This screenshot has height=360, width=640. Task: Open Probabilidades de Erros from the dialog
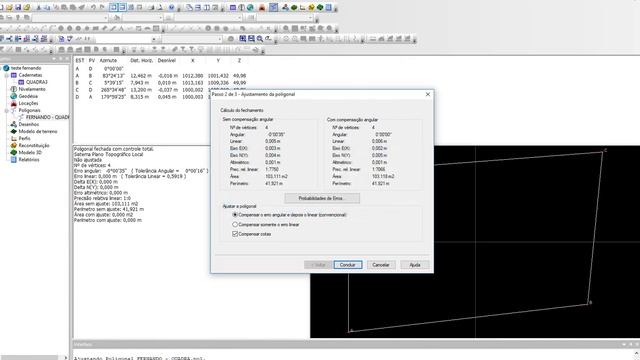[322, 198]
